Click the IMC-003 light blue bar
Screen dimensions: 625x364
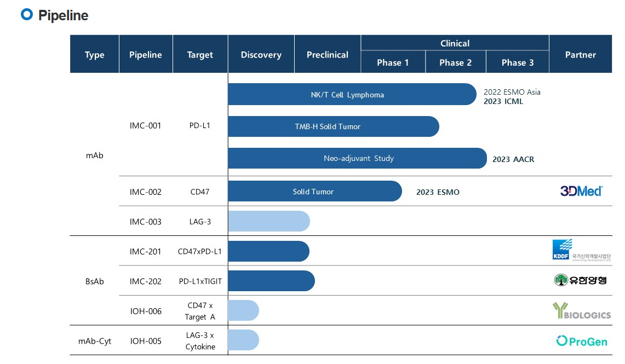coord(269,222)
